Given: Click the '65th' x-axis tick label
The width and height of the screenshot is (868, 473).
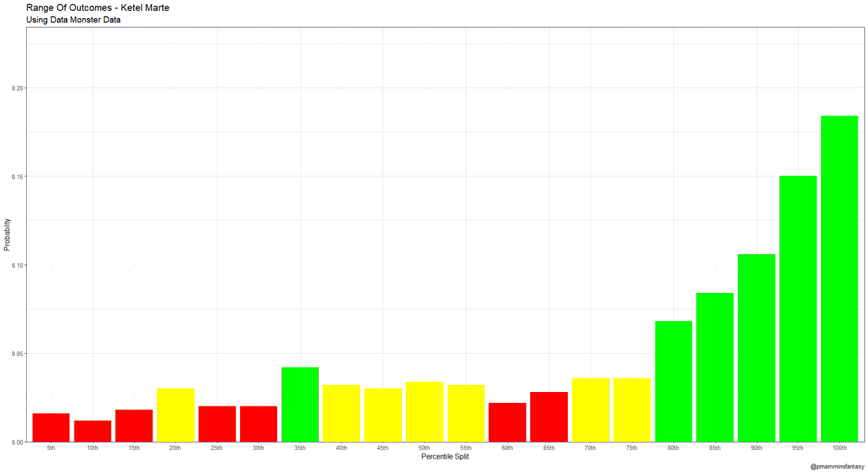Looking at the screenshot, I should tap(549, 448).
